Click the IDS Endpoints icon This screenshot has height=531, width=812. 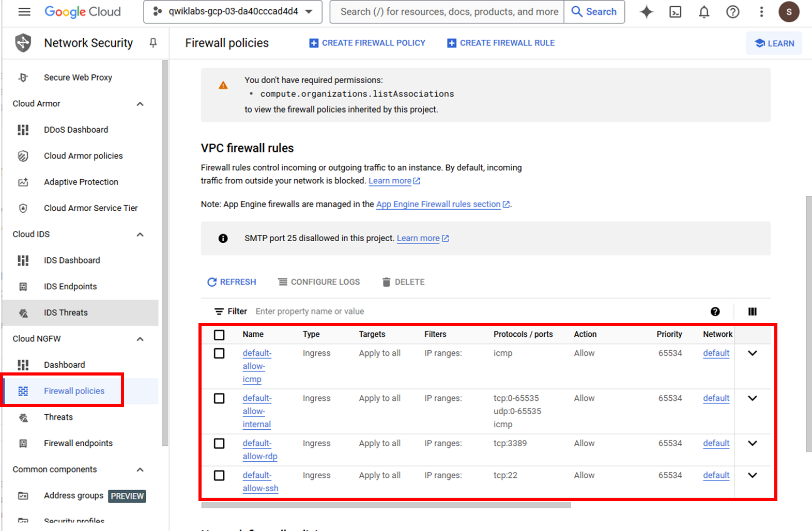click(23, 287)
